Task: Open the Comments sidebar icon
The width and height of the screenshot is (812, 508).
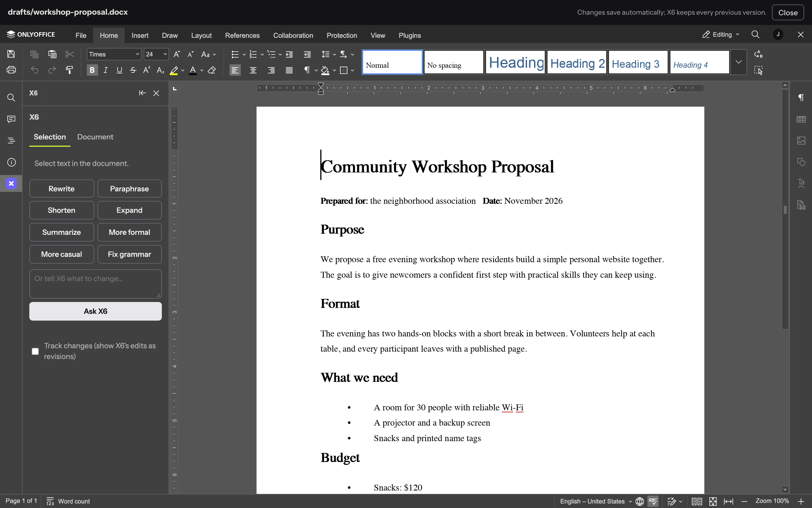Action: tap(11, 119)
